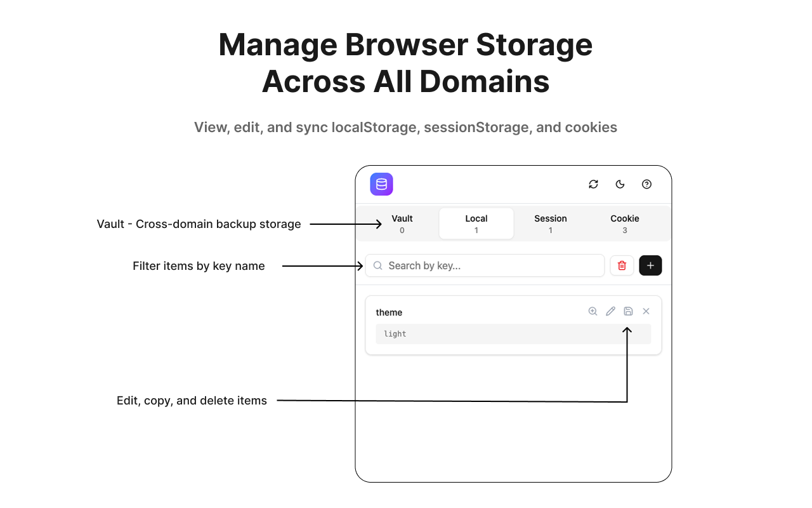Click the purple database app logo
The width and height of the screenshot is (812, 508).
click(381, 184)
